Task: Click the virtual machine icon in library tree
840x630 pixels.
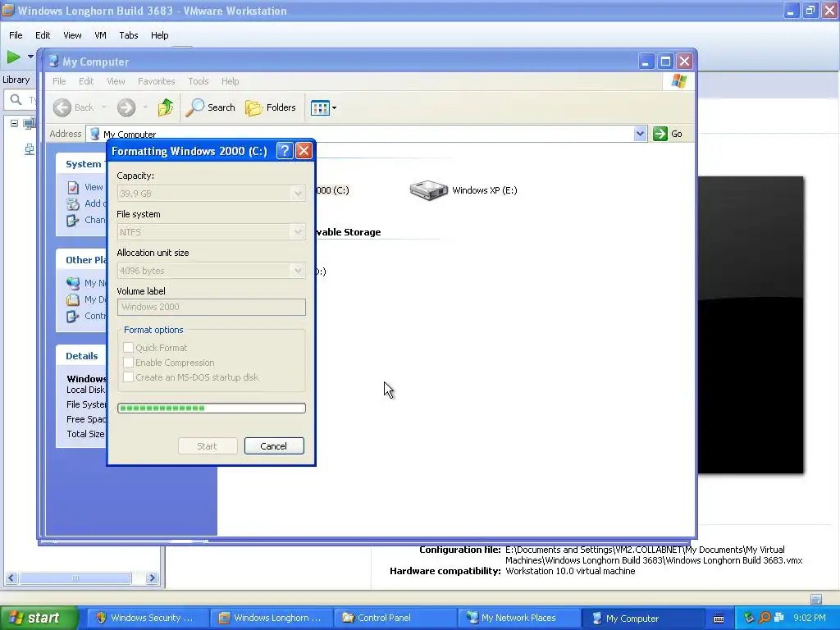Action: click(x=30, y=123)
